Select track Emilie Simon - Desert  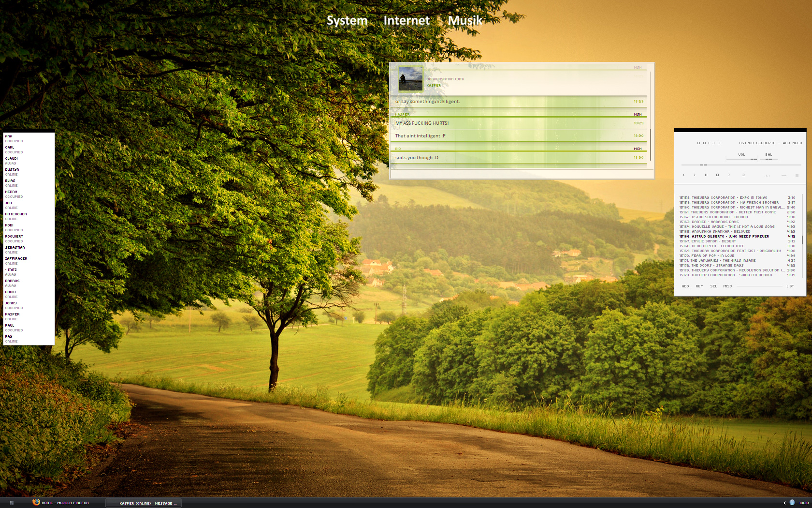tap(737, 241)
